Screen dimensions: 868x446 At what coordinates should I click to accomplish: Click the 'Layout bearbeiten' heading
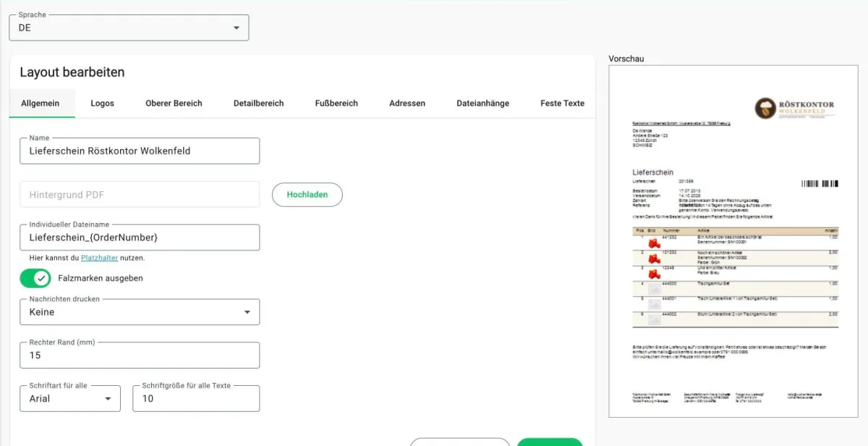click(x=72, y=72)
